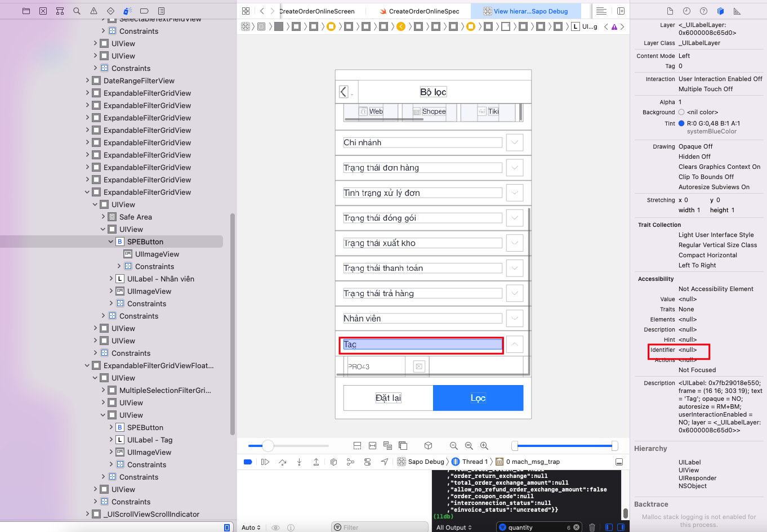Screen dimensions: 767x532
Task: Toggle the console pane visibility
Action: pyautogui.click(x=621, y=527)
